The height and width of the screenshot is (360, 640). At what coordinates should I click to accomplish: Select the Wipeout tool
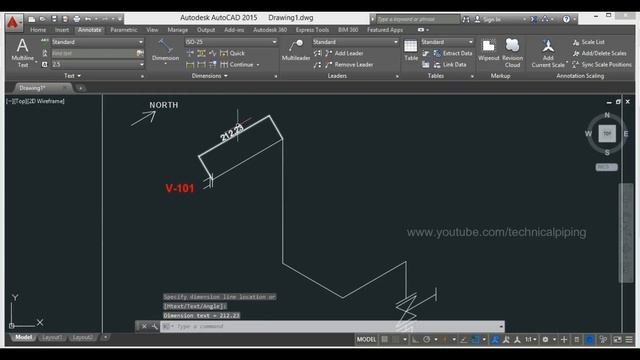[x=489, y=50]
